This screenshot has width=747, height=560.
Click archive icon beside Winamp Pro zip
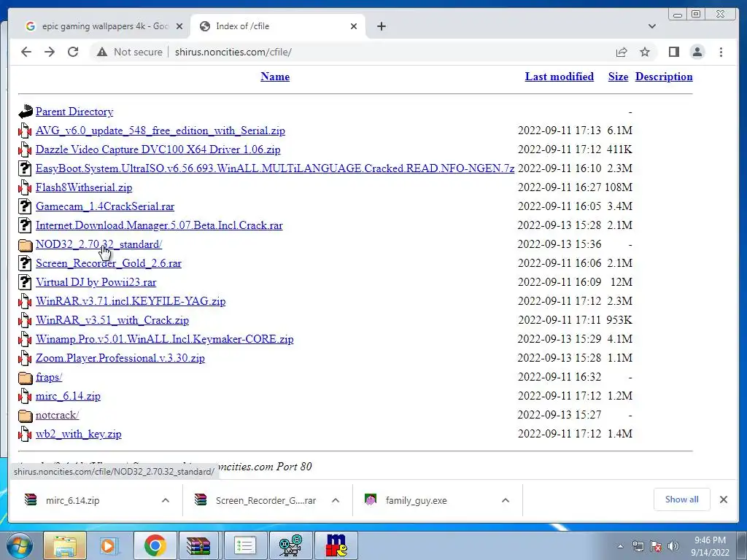tap(26, 339)
